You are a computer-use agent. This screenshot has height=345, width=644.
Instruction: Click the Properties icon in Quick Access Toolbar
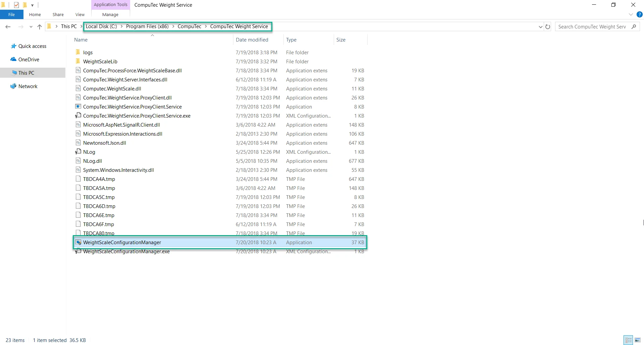[16, 5]
